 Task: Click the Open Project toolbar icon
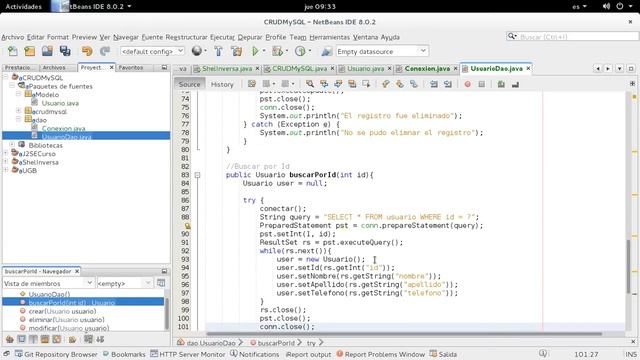pos(47,51)
